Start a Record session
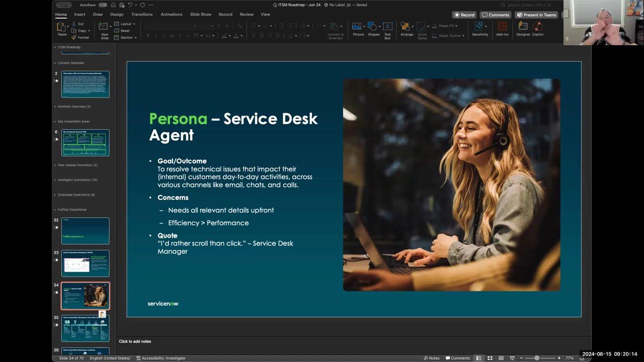Image resolution: width=644 pixels, height=362 pixels. (463, 15)
